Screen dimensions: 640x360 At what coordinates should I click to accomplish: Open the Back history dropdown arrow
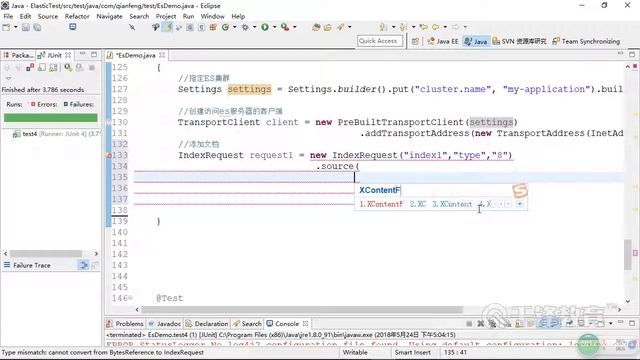pyautogui.click(x=445, y=27)
